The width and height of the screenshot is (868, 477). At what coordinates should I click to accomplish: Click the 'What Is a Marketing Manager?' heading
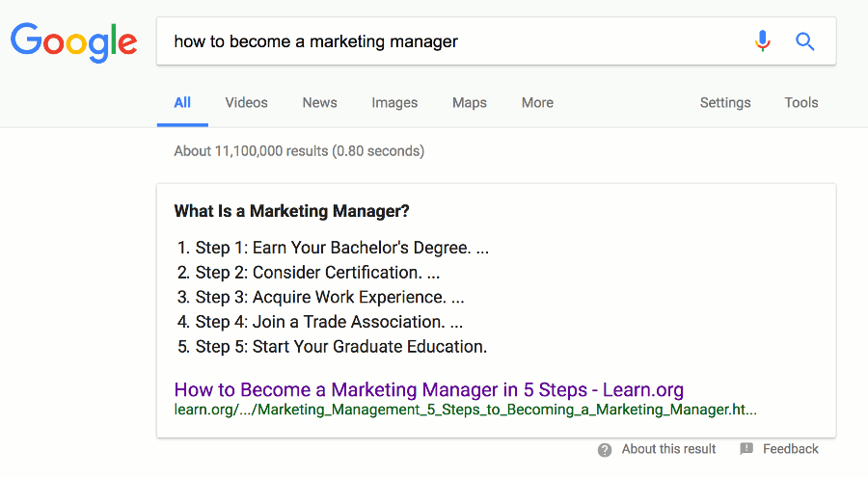tap(291, 211)
